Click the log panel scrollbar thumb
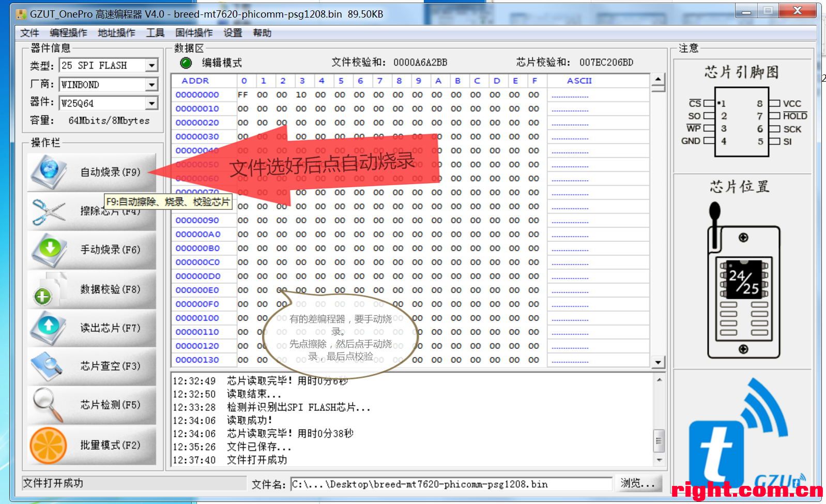The height and width of the screenshot is (504, 826). point(659,441)
